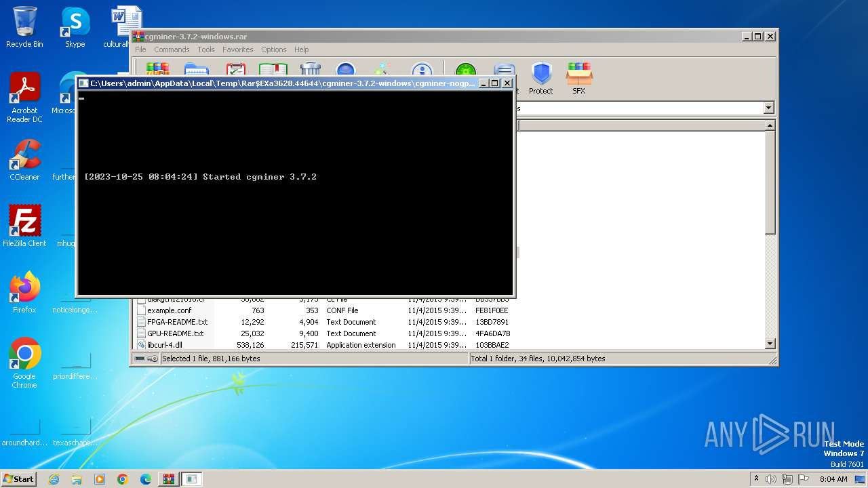The image size is (868, 488).
Task: Click the 8:04 AM taskbar clock
Action: pyautogui.click(x=833, y=479)
